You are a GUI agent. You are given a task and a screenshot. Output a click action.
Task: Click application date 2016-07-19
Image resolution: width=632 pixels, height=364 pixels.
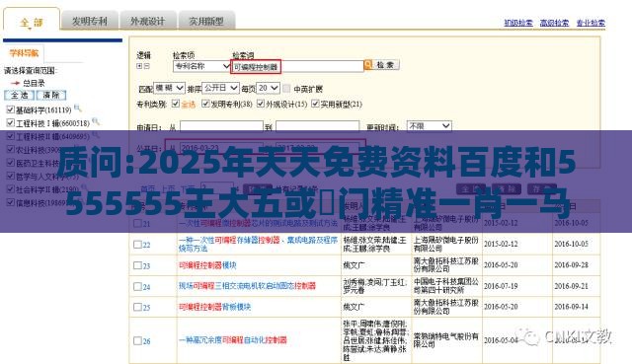point(501,286)
